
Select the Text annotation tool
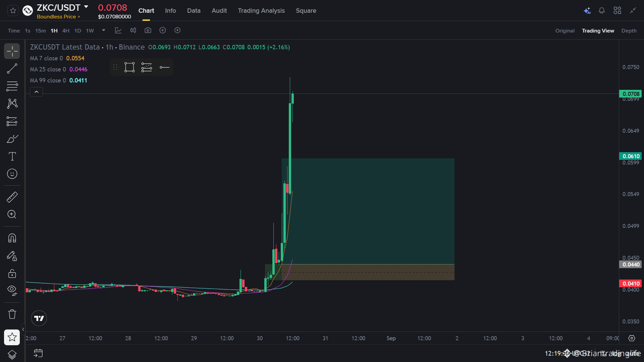12,156
